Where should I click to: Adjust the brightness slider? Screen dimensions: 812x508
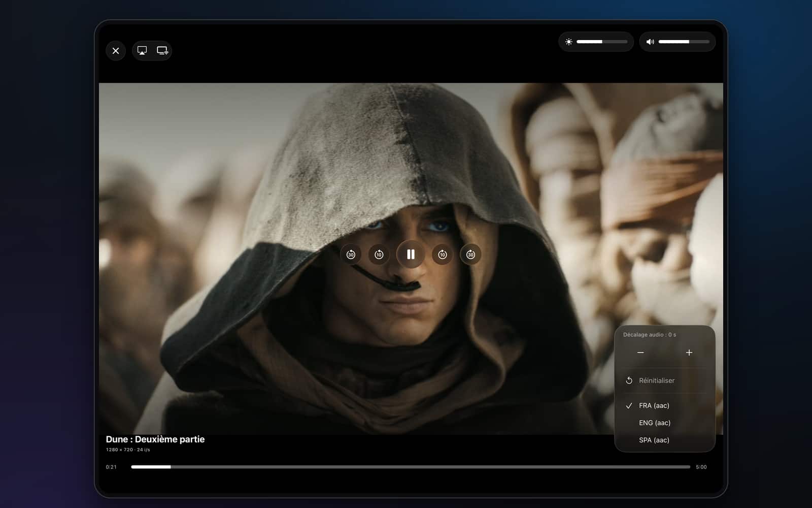pyautogui.click(x=602, y=42)
